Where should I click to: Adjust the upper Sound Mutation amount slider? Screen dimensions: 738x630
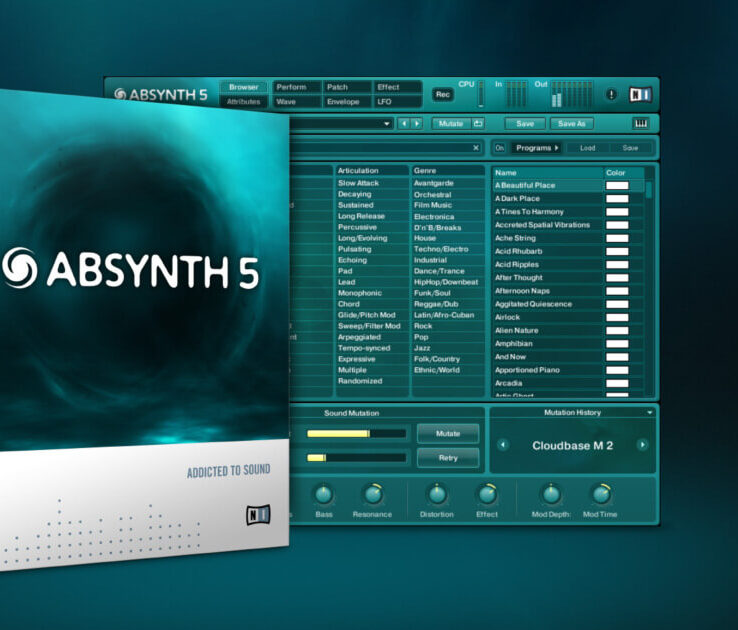pos(356,433)
